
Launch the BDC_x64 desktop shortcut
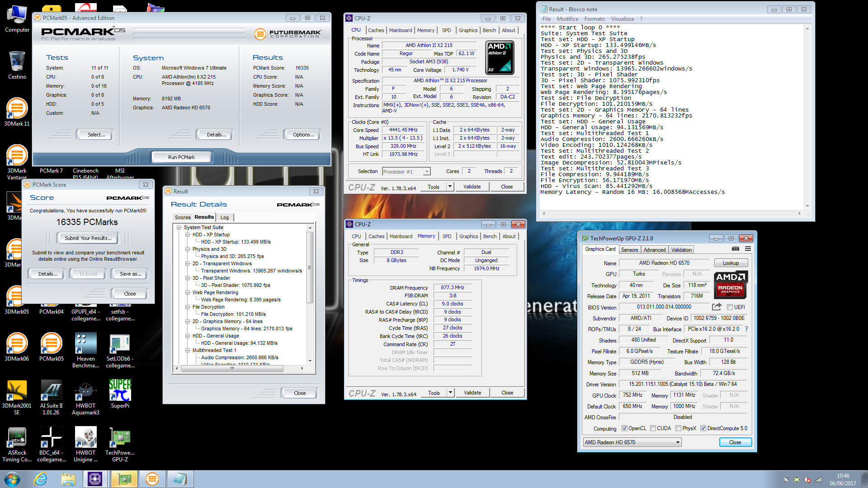52,444
